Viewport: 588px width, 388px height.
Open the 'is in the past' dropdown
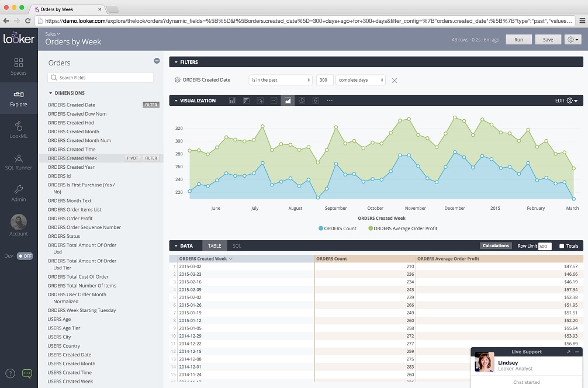pos(281,80)
